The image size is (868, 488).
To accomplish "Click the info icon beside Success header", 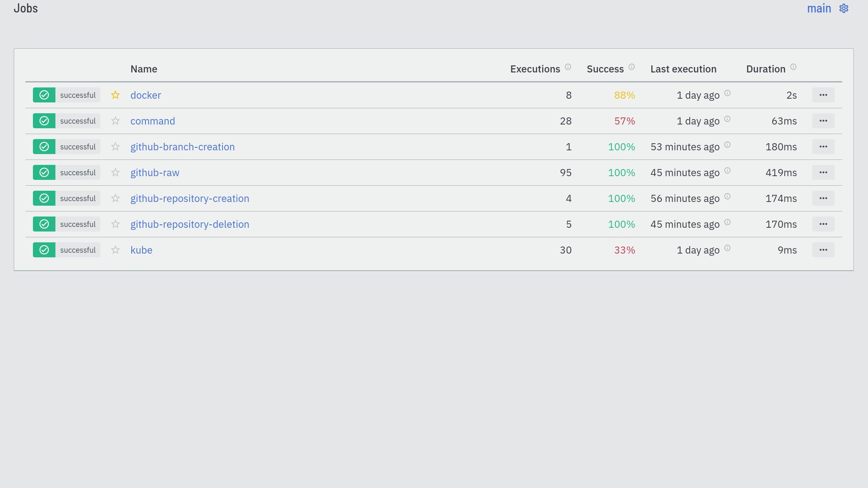I will tap(631, 66).
